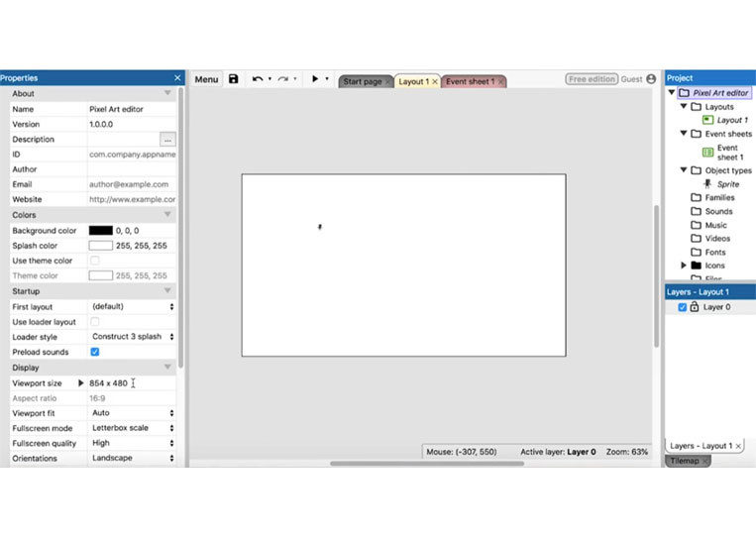
Task: Select the Videos folder
Action: click(710, 239)
